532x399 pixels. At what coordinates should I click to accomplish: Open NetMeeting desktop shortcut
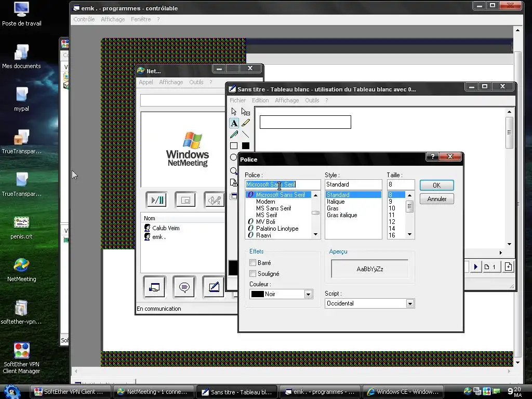(21, 270)
